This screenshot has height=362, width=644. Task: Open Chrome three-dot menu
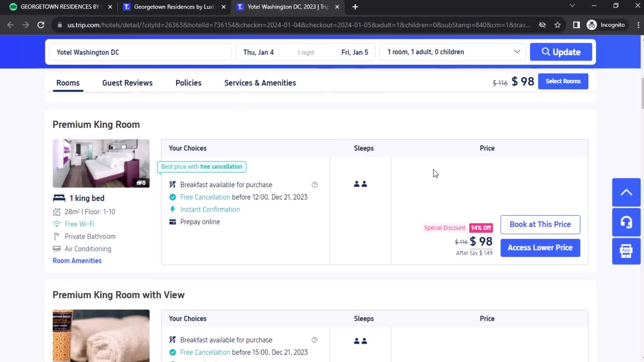[638, 25]
